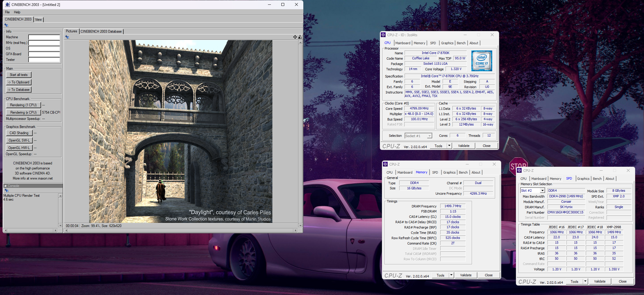Run the Rendering (x CPU) benchmark

click(x=23, y=112)
